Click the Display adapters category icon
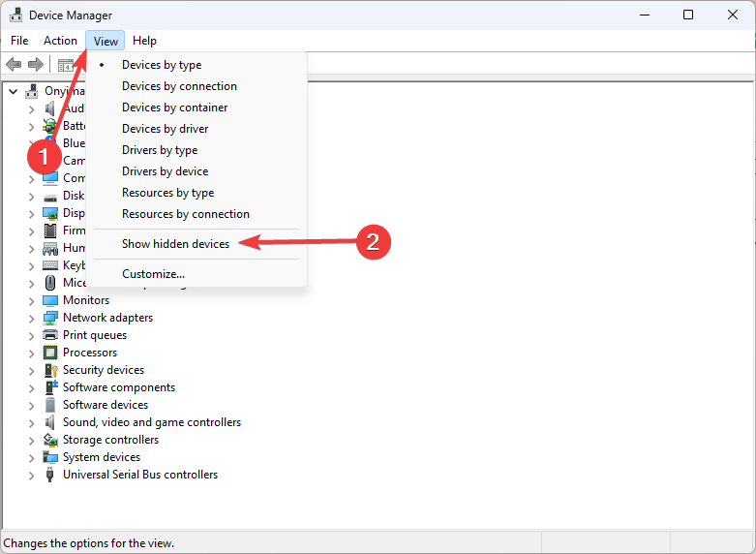 point(50,213)
